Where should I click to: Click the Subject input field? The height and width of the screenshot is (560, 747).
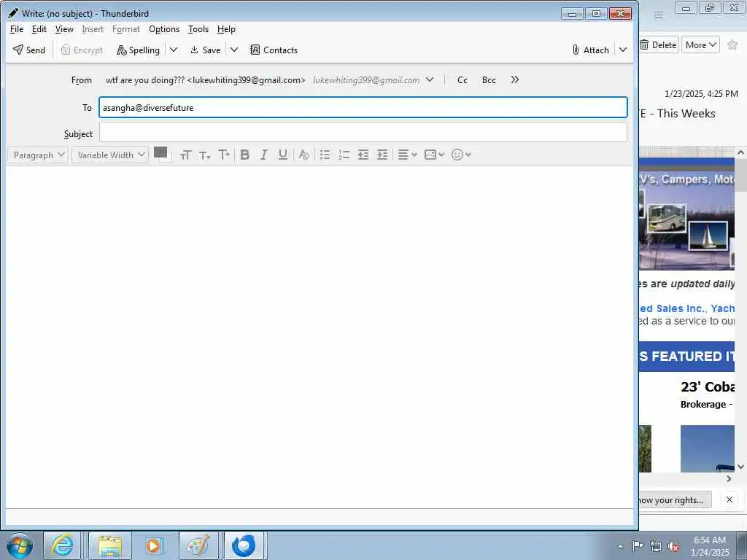[x=363, y=133]
